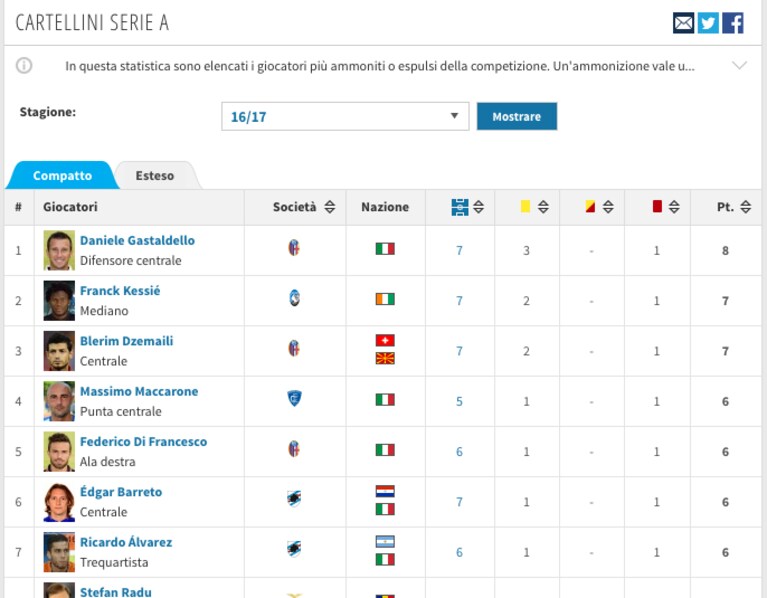Sort table by Società column
This screenshot has width=767, height=598.
[304, 207]
